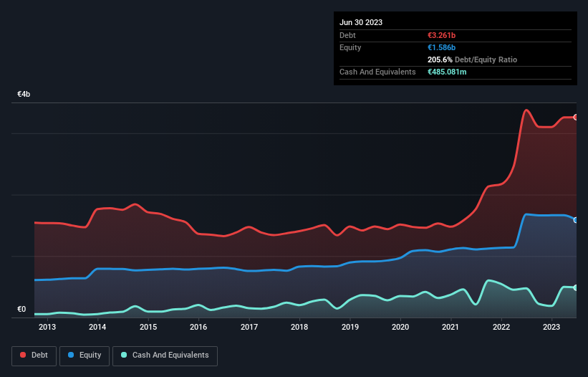
Task: Click the 2019 x-axis label
Action: click(x=350, y=327)
